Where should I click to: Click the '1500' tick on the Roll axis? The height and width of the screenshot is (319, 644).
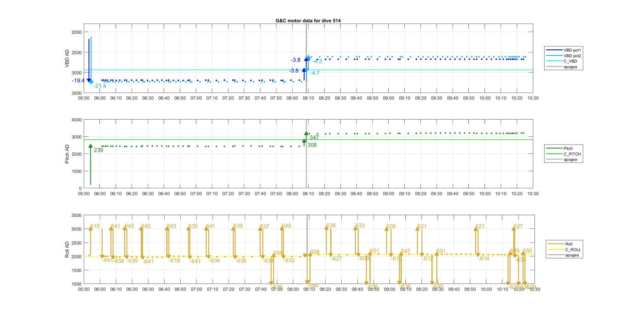pyautogui.click(x=76, y=270)
